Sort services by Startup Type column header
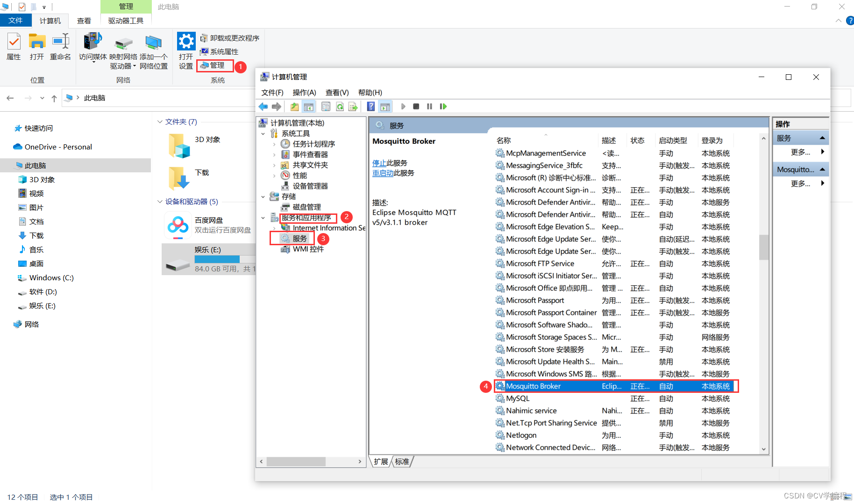Image resolution: width=854 pixels, height=504 pixels. click(676, 140)
